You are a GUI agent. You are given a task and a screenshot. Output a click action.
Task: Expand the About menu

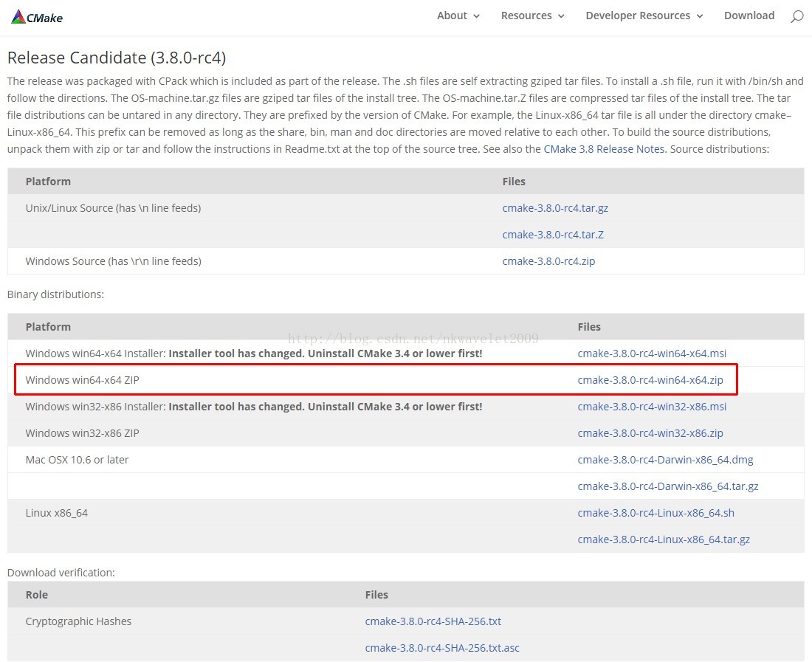tap(458, 15)
